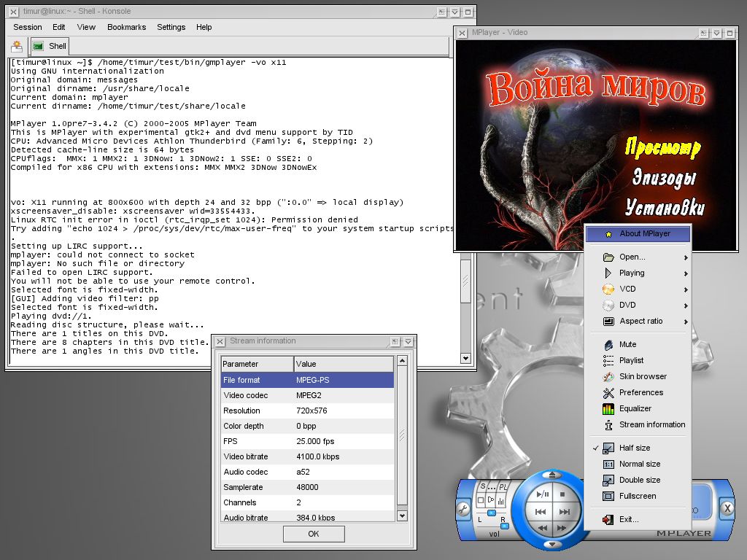Viewport: 747px width, 560px height.
Task: Click the sticky pin icon in the Konsole title bar
Action: [x=441, y=12]
